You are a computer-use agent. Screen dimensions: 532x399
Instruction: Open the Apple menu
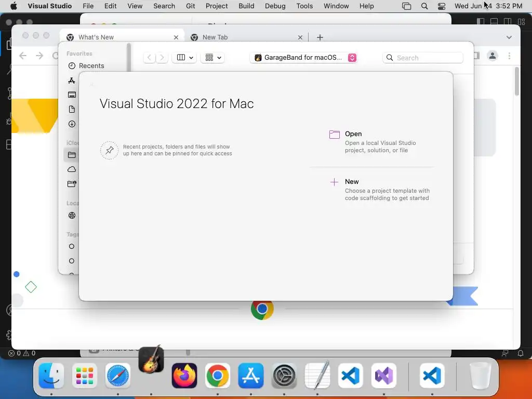point(14,6)
